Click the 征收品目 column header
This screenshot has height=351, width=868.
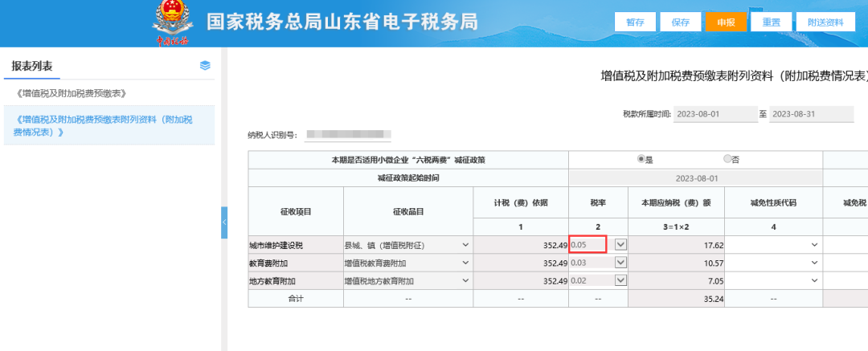[408, 211]
